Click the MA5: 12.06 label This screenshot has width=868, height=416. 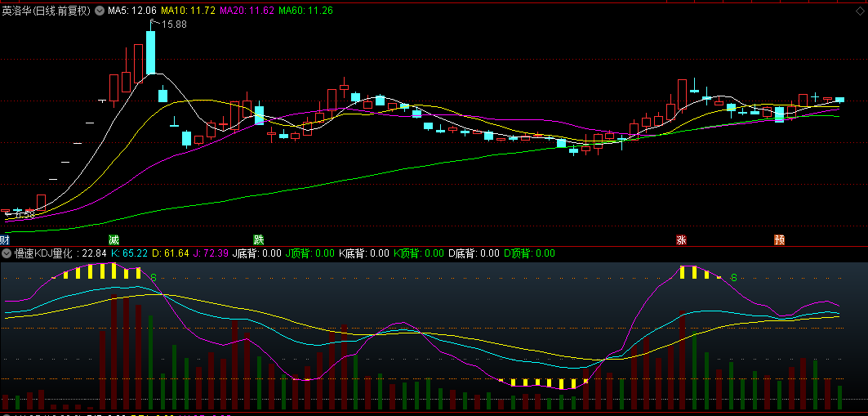pos(131,11)
